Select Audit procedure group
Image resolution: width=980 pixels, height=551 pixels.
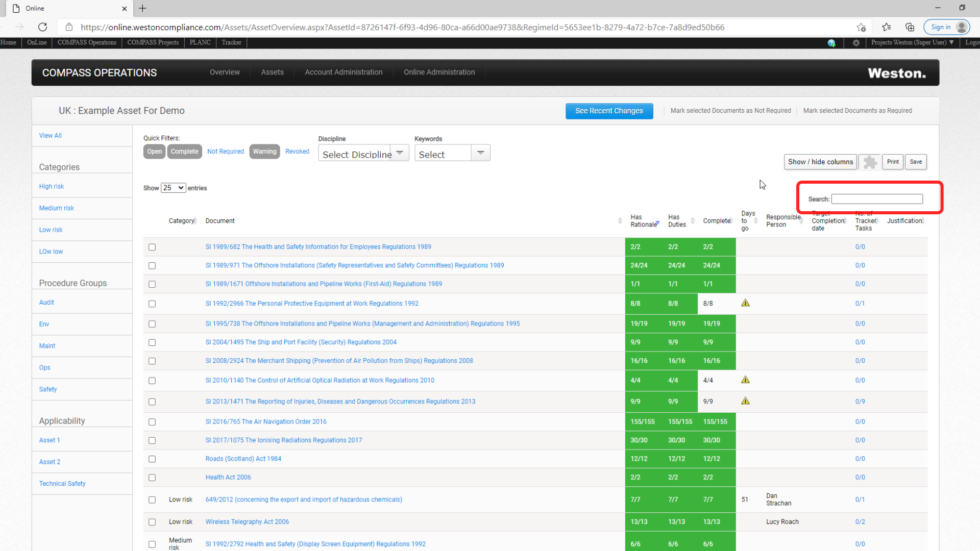(x=46, y=303)
